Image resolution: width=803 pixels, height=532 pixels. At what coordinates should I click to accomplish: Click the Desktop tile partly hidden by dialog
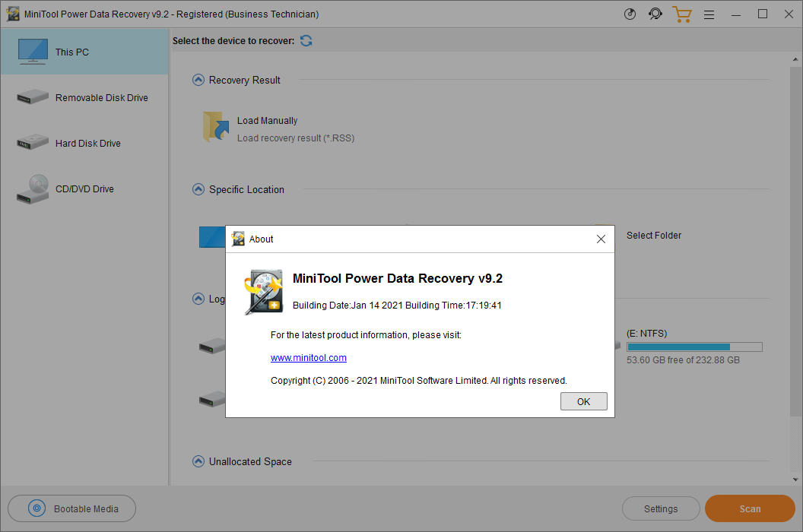coord(212,237)
